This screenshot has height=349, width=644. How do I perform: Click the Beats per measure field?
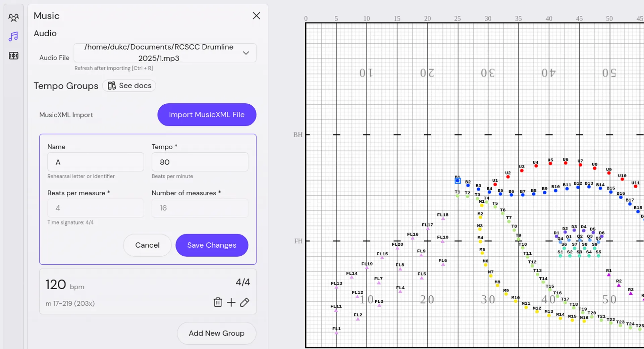[96, 208]
